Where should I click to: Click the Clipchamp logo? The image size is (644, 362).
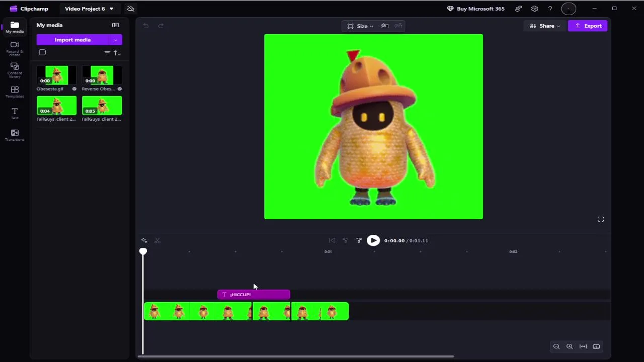tap(29, 9)
